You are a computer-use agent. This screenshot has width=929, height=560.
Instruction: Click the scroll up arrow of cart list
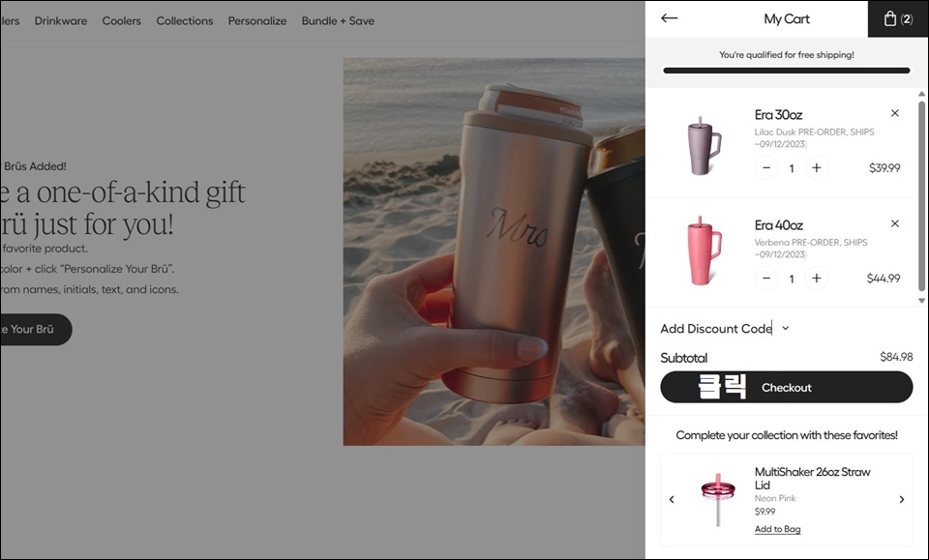tap(921, 94)
